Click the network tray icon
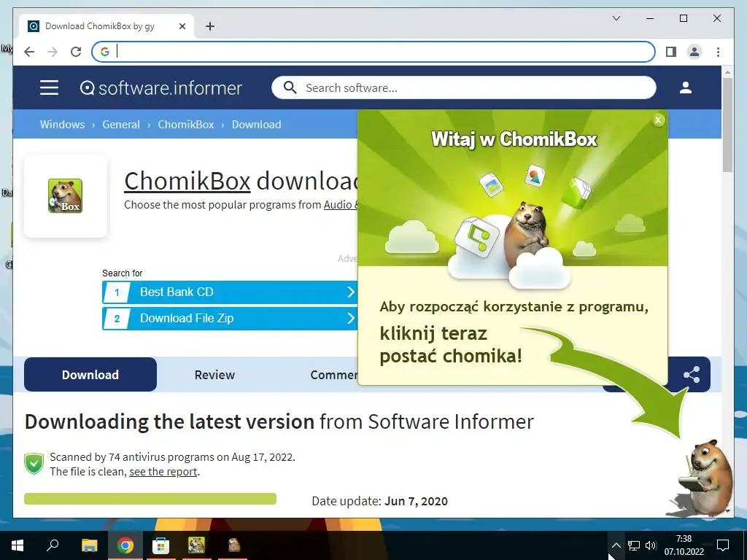Image resolution: width=747 pixels, height=560 pixels. click(x=633, y=545)
